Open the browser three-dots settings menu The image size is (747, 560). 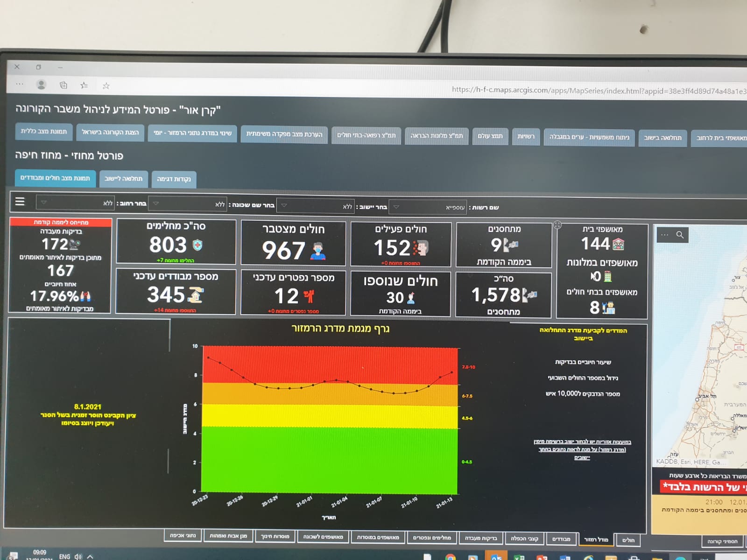20,84
